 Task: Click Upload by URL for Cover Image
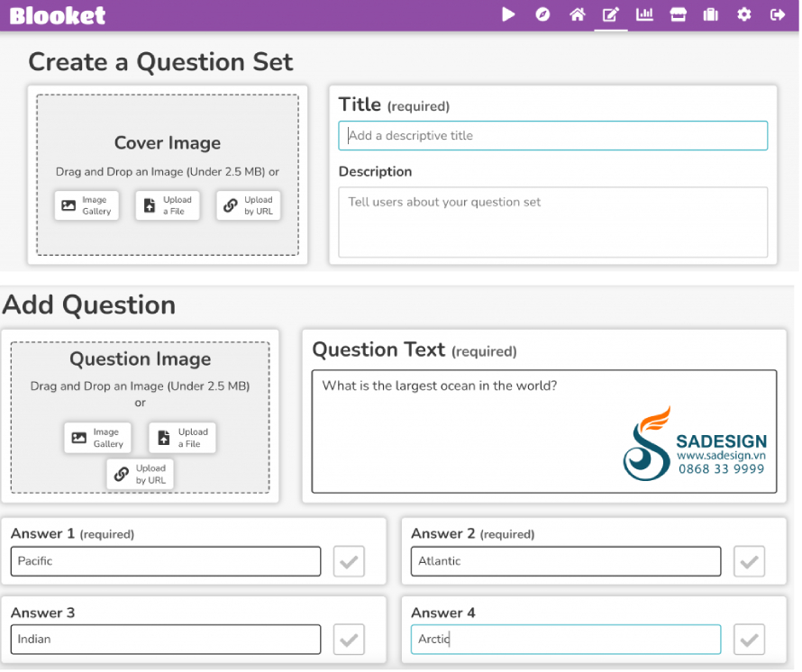[249, 206]
